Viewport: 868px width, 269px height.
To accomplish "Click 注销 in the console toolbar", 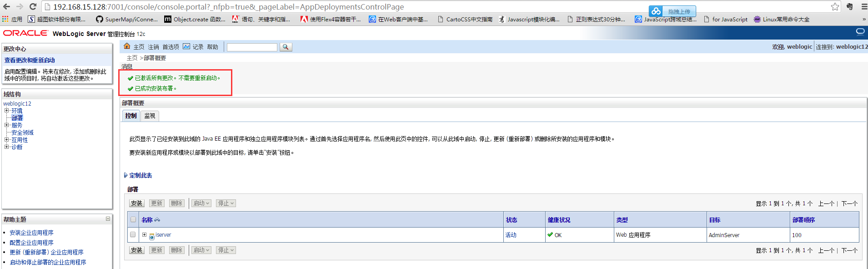I will coord(154,47).
